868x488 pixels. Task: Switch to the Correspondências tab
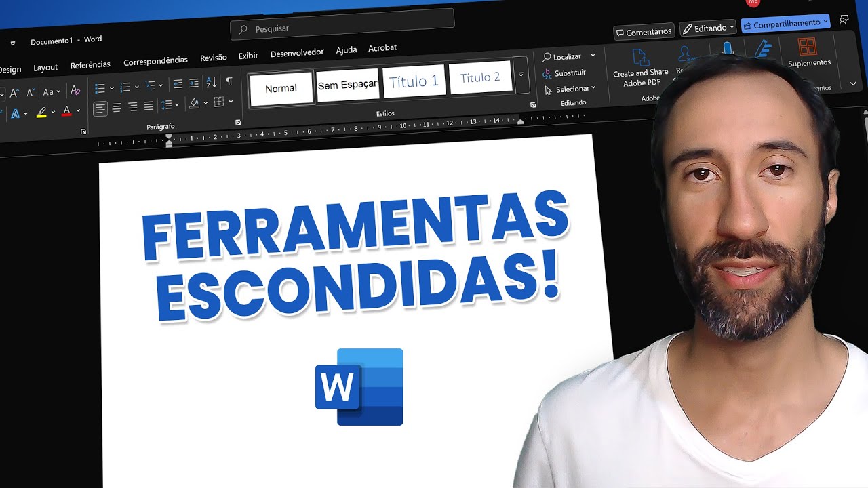155,61
